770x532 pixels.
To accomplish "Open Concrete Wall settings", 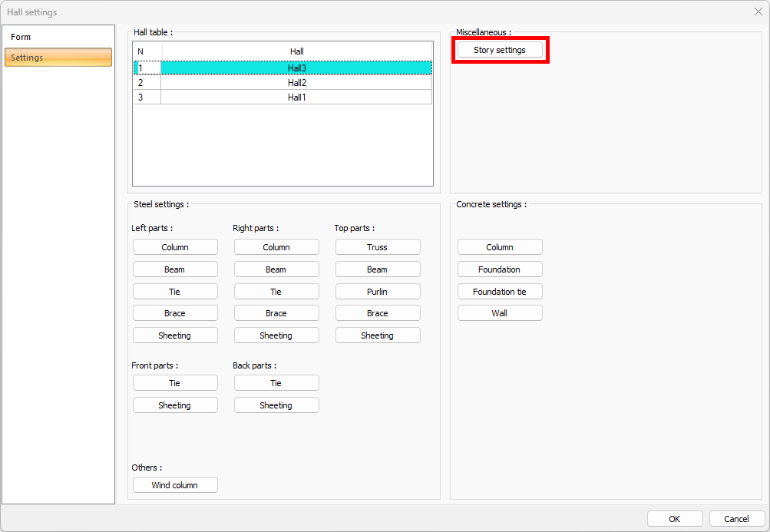I will tap(500, 313).
